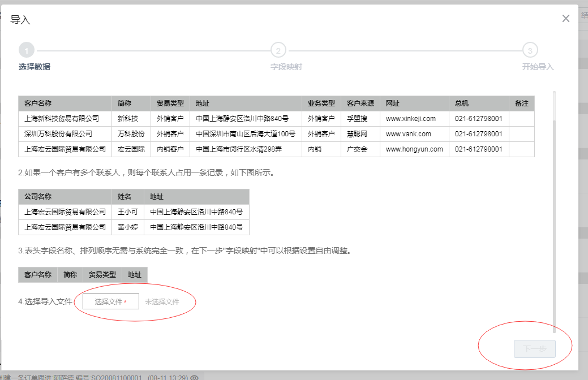Select the 选择数据 step label

tap(35, 67)
